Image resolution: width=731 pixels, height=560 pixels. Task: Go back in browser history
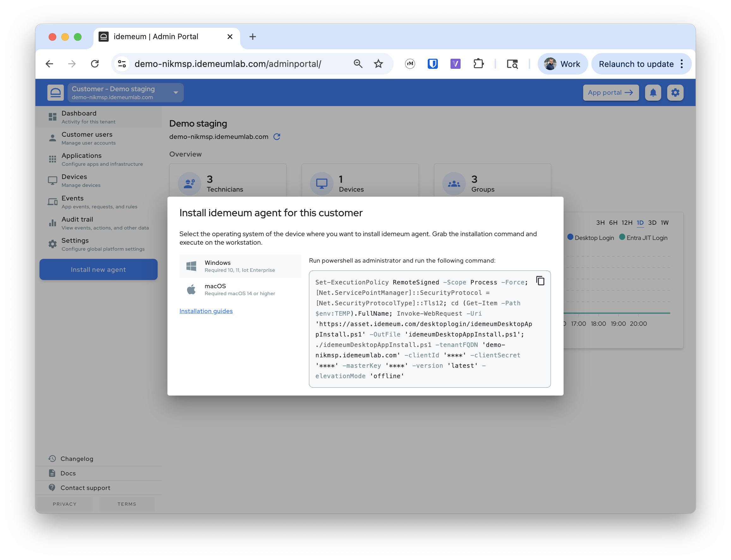(x=49, y=64)
